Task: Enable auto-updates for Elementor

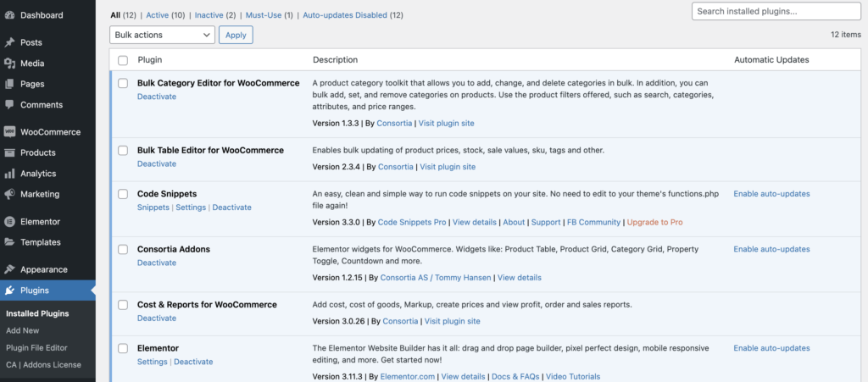Action: 771,348
